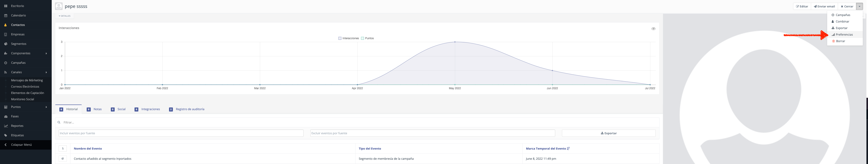The height and width of the screenshot is (164, 868).
Task: Click the May 2022 peak data point
Action: (455, 42)
